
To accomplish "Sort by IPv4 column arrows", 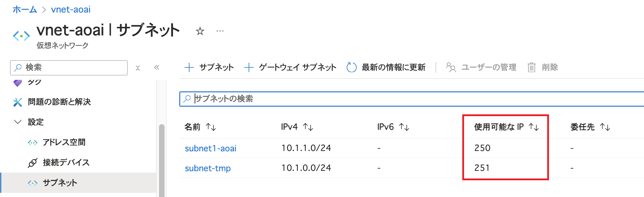I will click(x=308, y=127).
